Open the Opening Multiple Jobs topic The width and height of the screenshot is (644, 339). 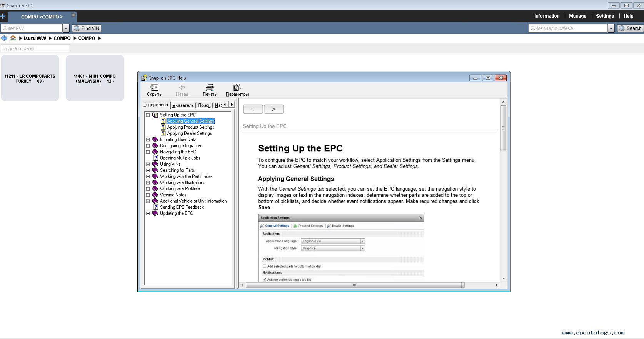click(x=180, y=158)
